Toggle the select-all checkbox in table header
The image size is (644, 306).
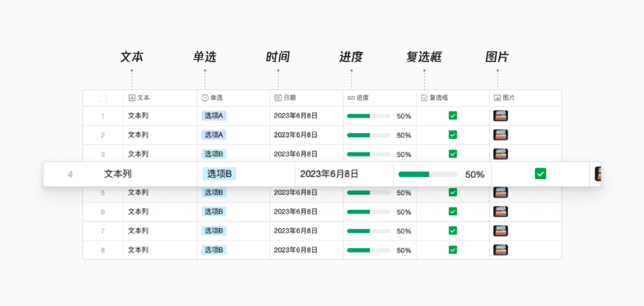point(103,98)
